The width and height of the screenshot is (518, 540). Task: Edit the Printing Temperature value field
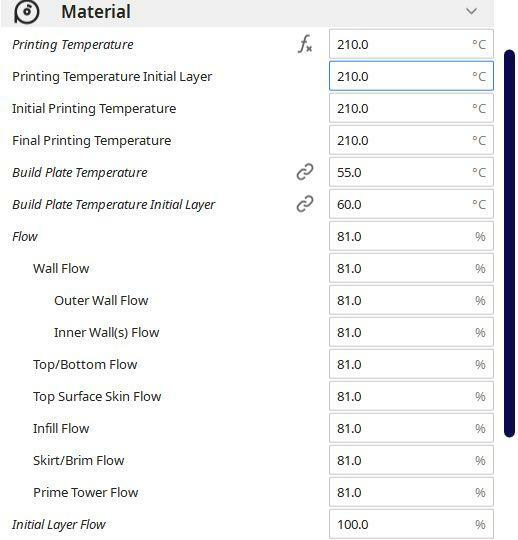point(411,44)
